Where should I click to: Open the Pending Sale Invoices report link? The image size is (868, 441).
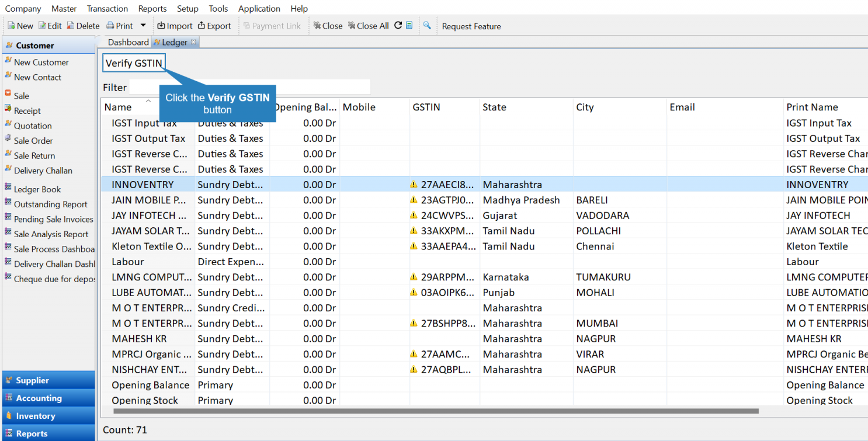click(54, 219)
